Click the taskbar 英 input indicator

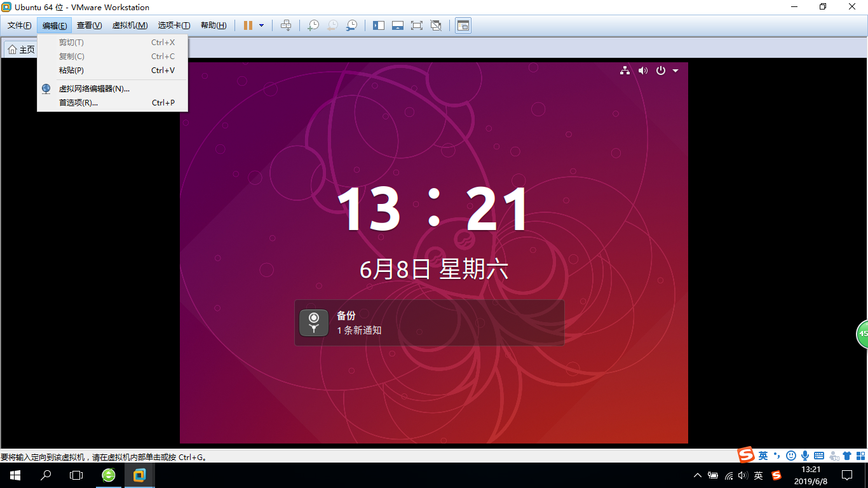[x=759, y=475]
